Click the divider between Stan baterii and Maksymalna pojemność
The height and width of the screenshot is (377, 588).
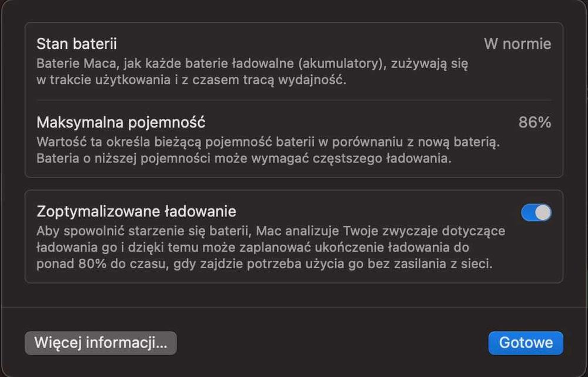(293, 100)
